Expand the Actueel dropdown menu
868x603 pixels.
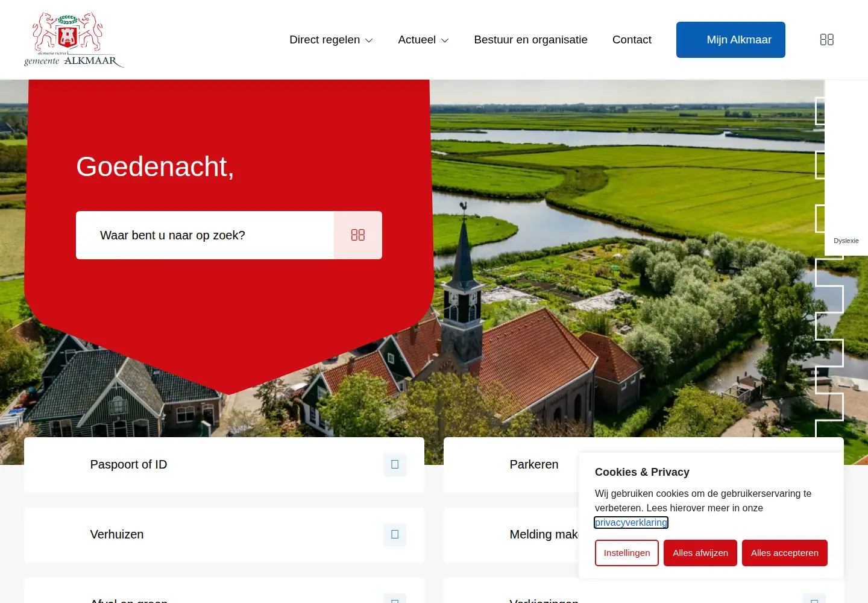pos(423,40)
